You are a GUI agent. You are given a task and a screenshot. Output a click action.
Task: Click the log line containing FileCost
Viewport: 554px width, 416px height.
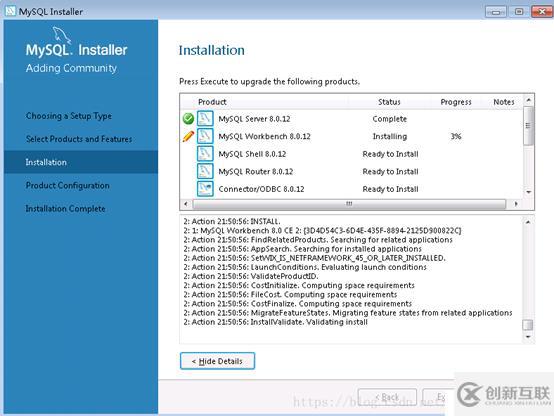290,294
